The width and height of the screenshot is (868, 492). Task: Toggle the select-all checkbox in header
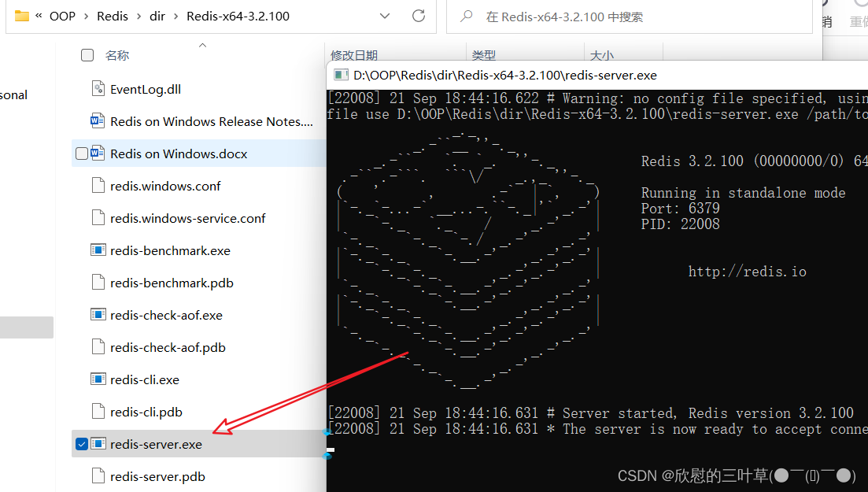[87, 55]
